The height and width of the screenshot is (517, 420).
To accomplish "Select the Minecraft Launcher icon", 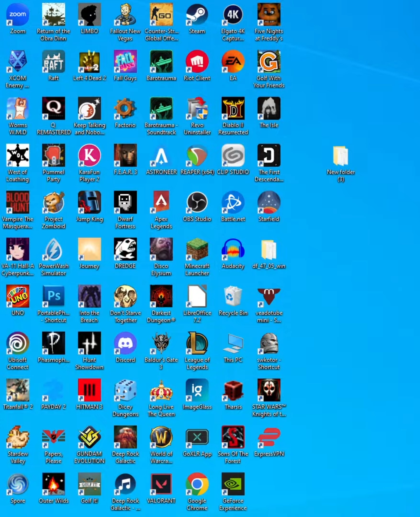I will tap(197, 249).
